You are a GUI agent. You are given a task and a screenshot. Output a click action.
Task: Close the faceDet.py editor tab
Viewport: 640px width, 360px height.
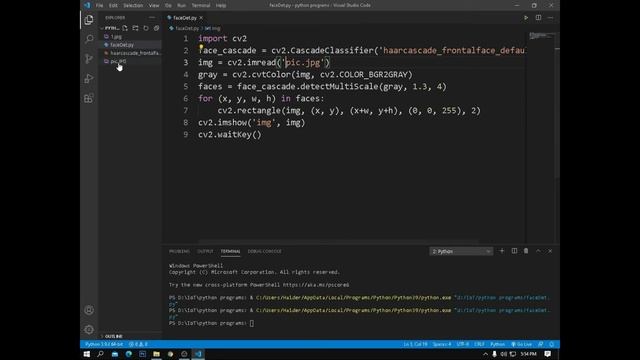pos(201,18)
